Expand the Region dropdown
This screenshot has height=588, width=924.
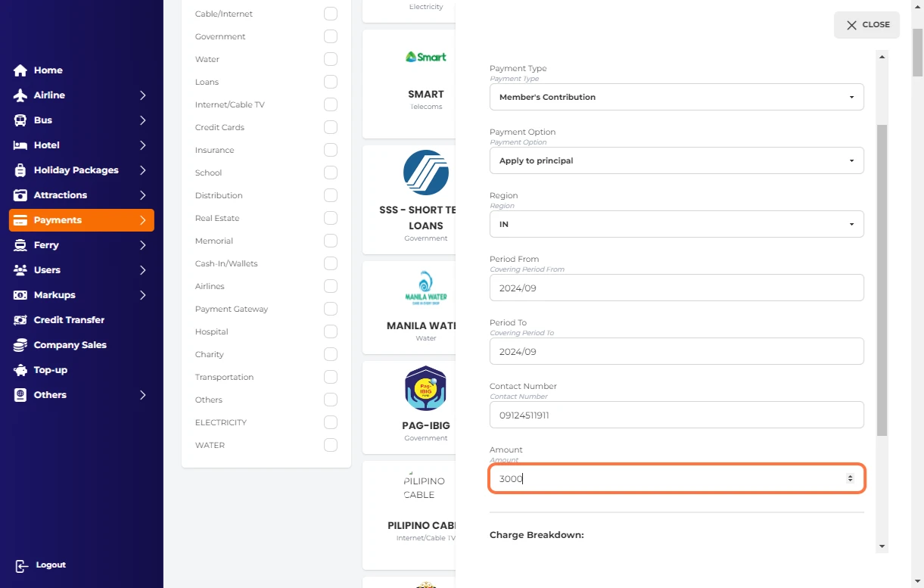click(676, 224)
